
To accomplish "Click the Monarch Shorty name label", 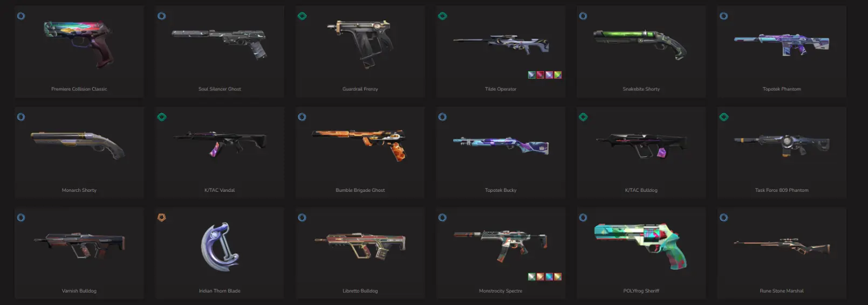I will (x=79, y=190).
